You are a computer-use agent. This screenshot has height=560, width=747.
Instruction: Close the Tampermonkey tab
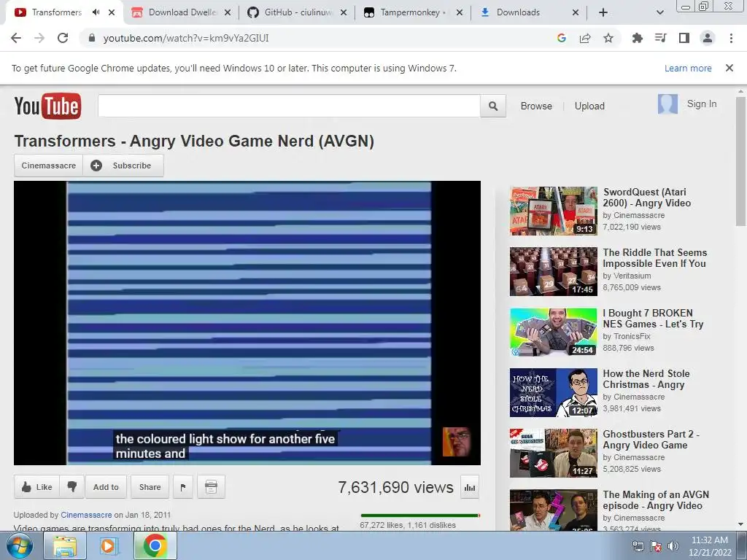click(x=460, y=12)
